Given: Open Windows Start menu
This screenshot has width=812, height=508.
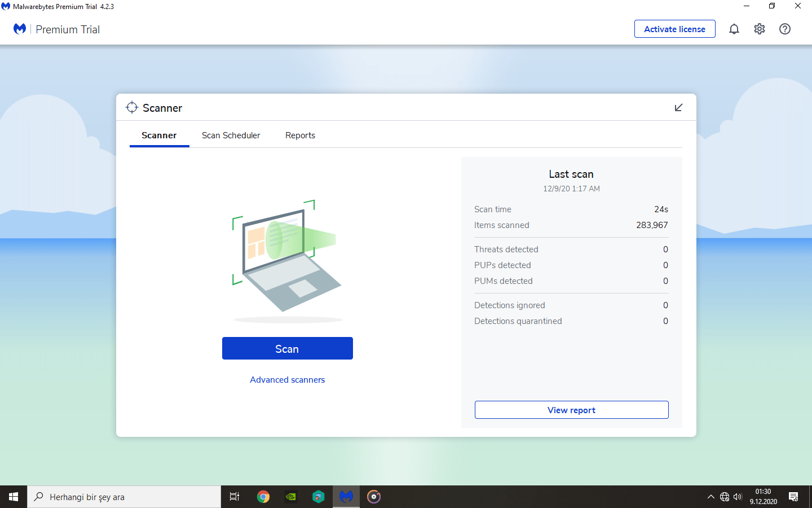Looking at the screenshot, I should click(14, 497).
